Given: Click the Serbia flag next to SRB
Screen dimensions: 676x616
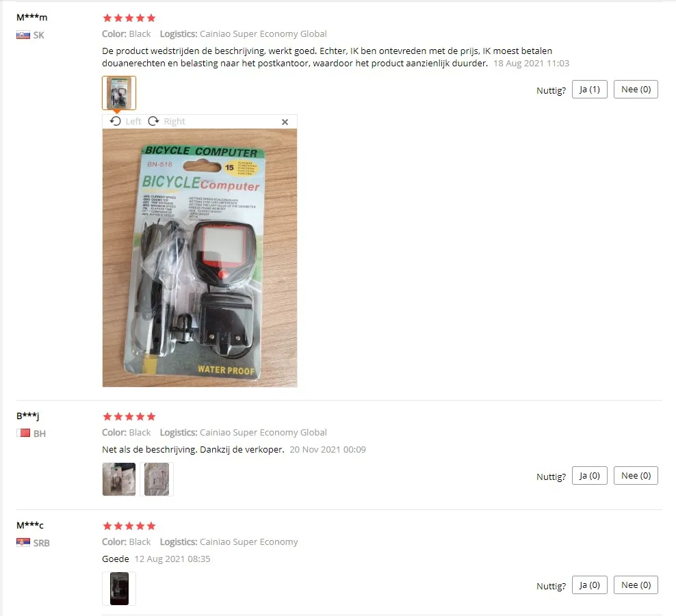Looking at the screenshot, I should point(23,542).
